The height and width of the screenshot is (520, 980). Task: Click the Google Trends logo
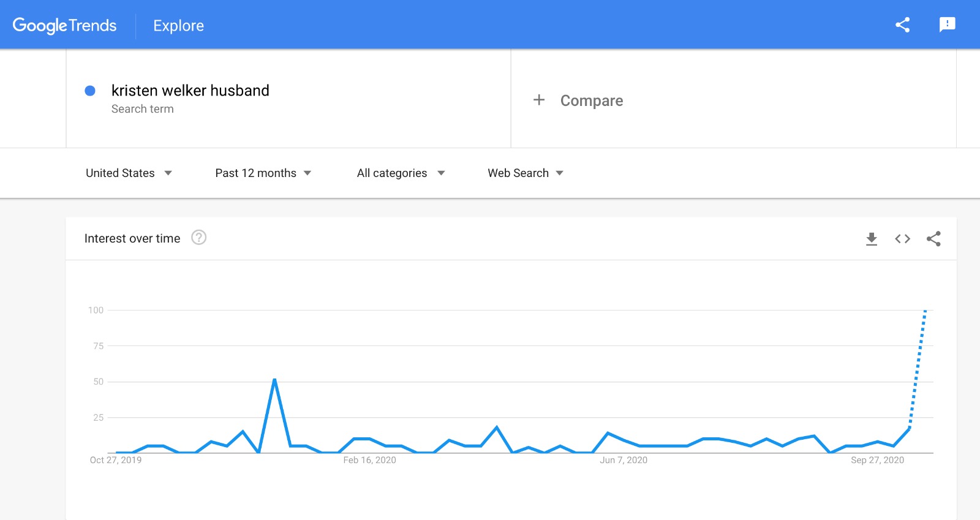64,26
